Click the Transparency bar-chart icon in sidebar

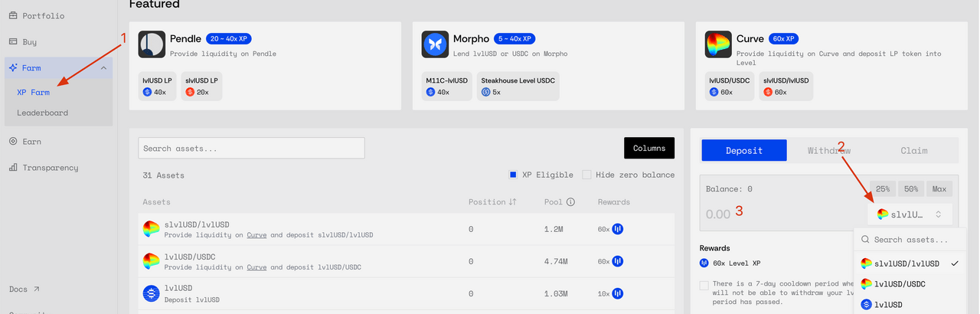[x=13, y=167]
